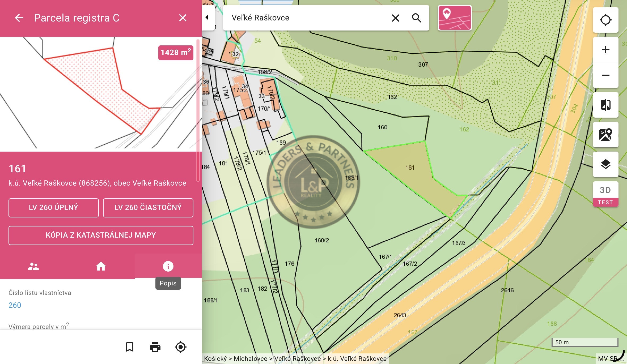The height and width of the screenshot is (364, 627).
Task: Open LV 260 ÚPLNÝ ownership sheet
Action: (54, 208)
